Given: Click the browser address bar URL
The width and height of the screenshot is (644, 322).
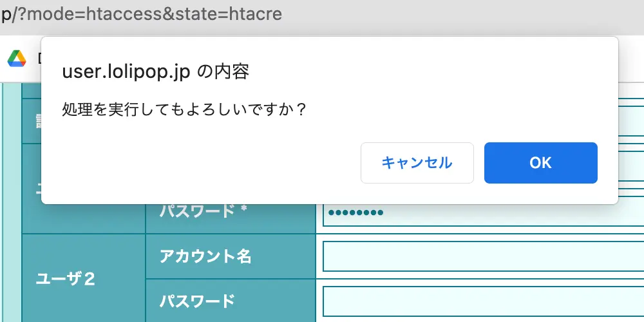Looking at the screenshot, I should coord(142,14).
